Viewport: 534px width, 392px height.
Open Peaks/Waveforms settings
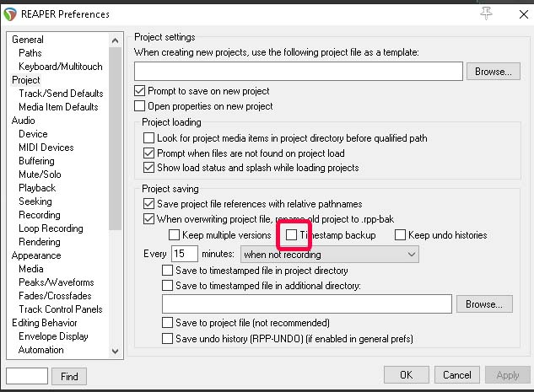57,282
